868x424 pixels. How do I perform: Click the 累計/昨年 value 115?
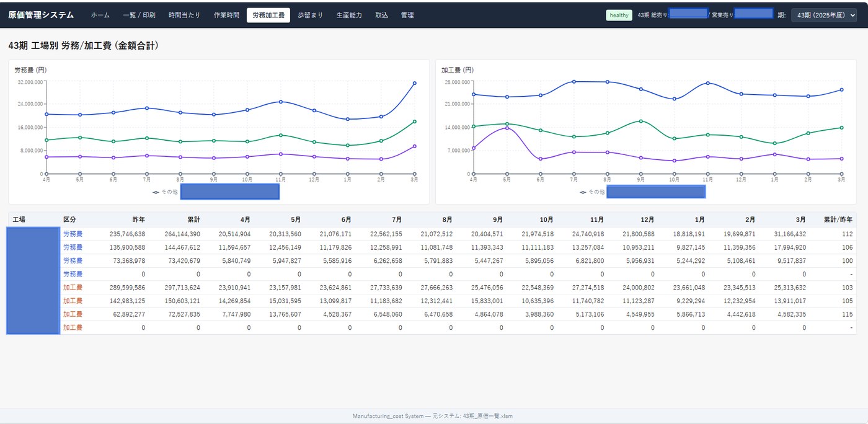(x=847, y=314)
